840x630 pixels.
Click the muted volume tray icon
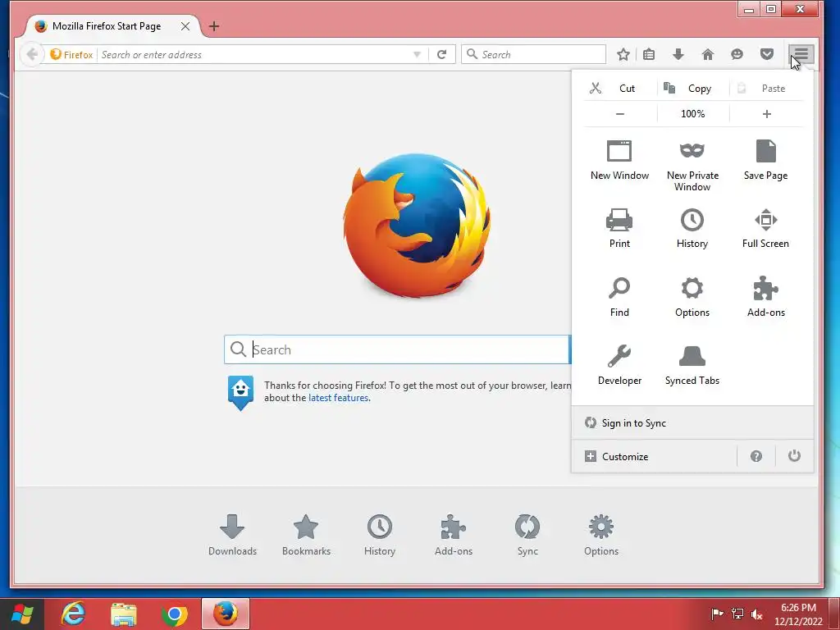pyautogui.click(x=757, y=614)
